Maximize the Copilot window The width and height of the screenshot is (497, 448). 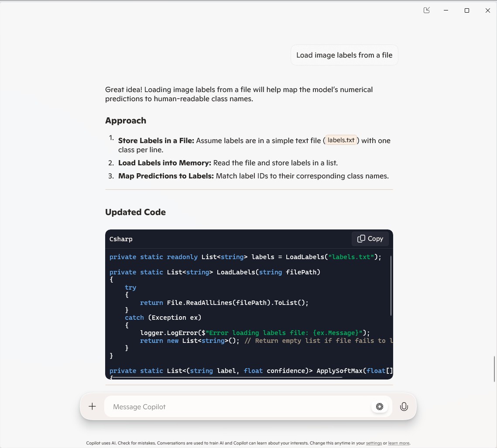467,10
